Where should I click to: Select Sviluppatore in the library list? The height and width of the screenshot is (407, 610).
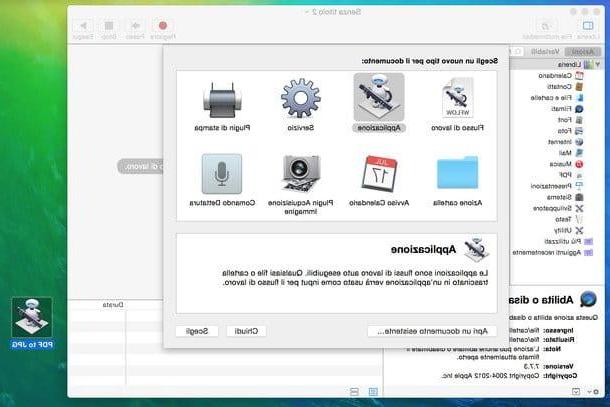560,208
